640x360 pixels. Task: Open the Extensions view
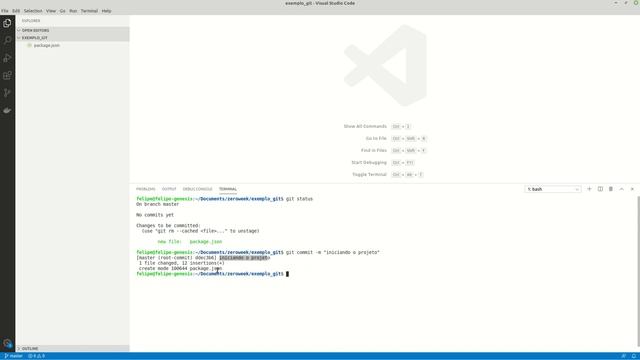tap(7, 76)
